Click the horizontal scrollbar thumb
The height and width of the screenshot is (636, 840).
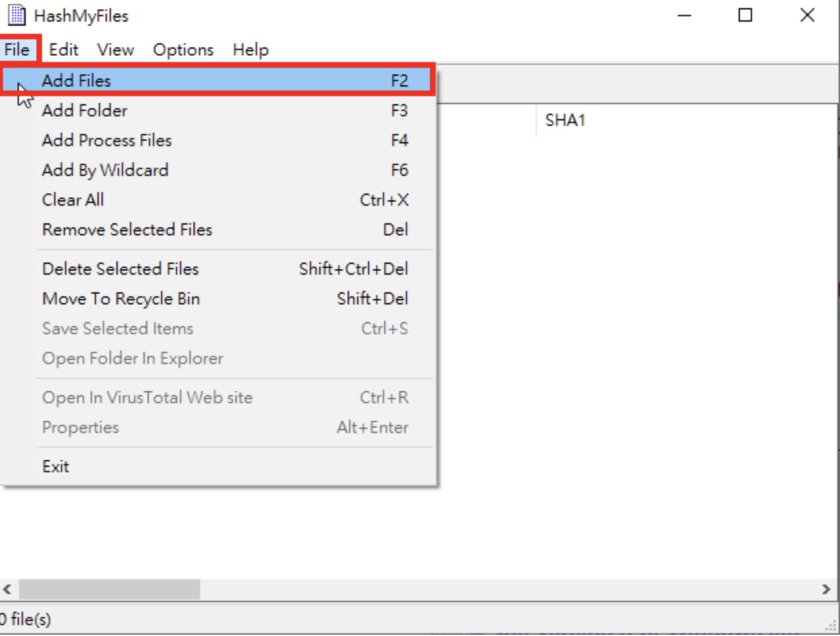click(x=110, y=589)
